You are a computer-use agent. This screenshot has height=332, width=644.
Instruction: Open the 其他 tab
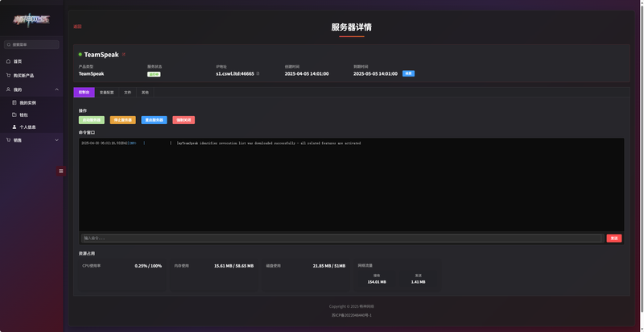pyautogui.click(x=145, y=93)
